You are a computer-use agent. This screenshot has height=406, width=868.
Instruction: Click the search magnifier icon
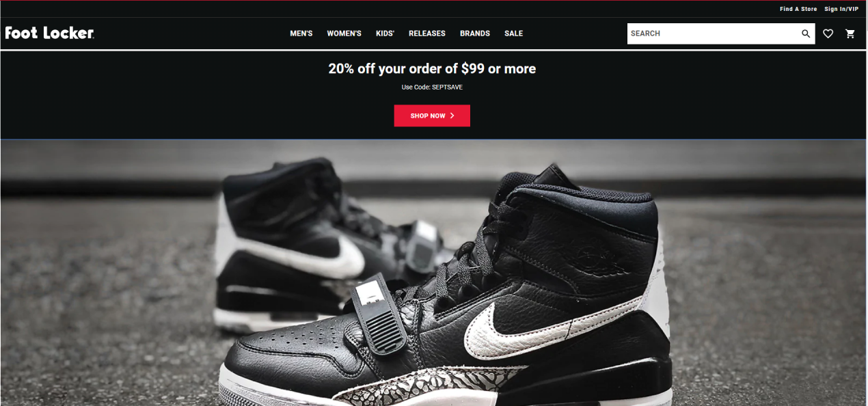(806, 33)
